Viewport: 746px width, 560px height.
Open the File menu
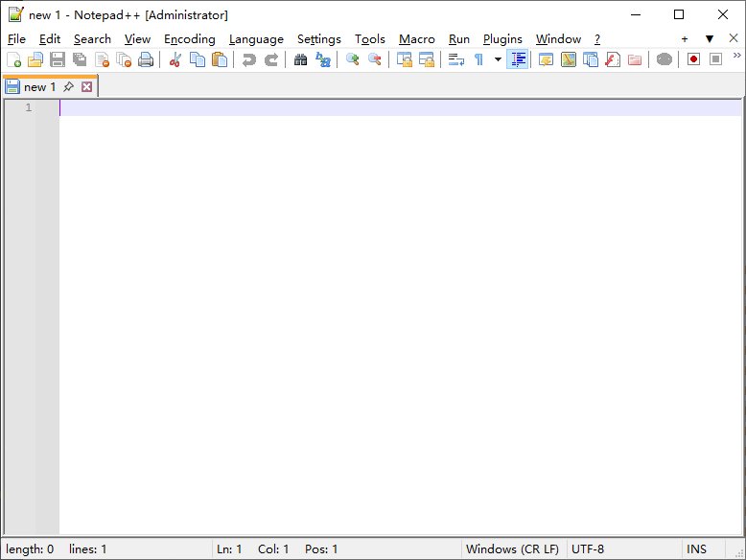(16, 39)
